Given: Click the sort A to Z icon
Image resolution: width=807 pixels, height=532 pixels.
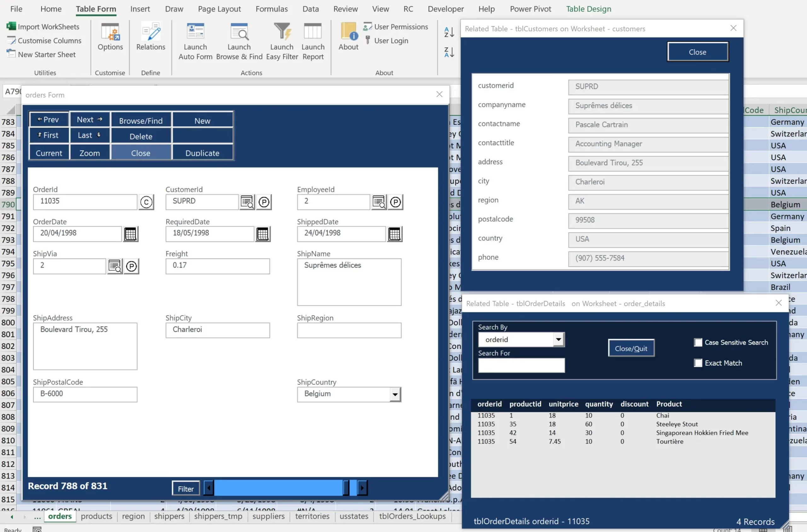Looking at the screenshot, I should coord(449,32).
